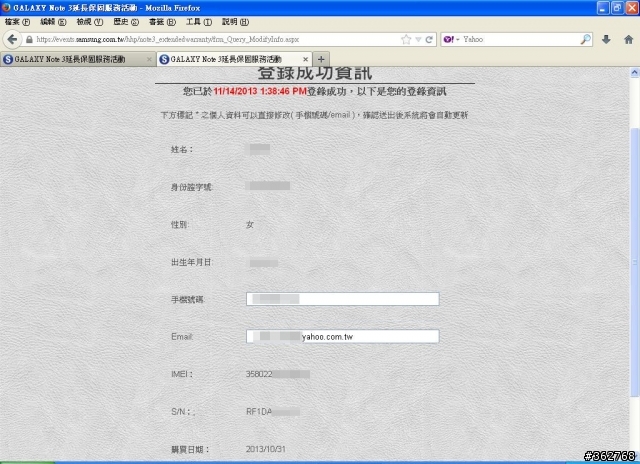
Task: Reload the page with the refresh icon
Action: 429,40
